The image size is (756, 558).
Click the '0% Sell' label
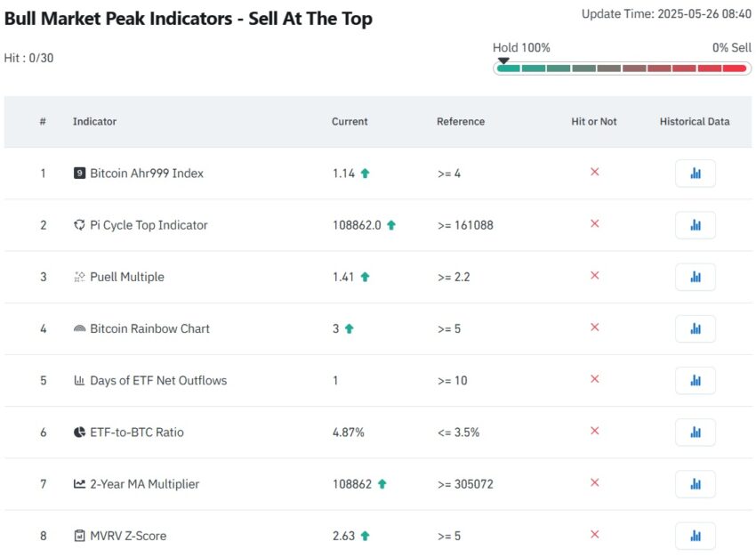[x=731, y=48]
